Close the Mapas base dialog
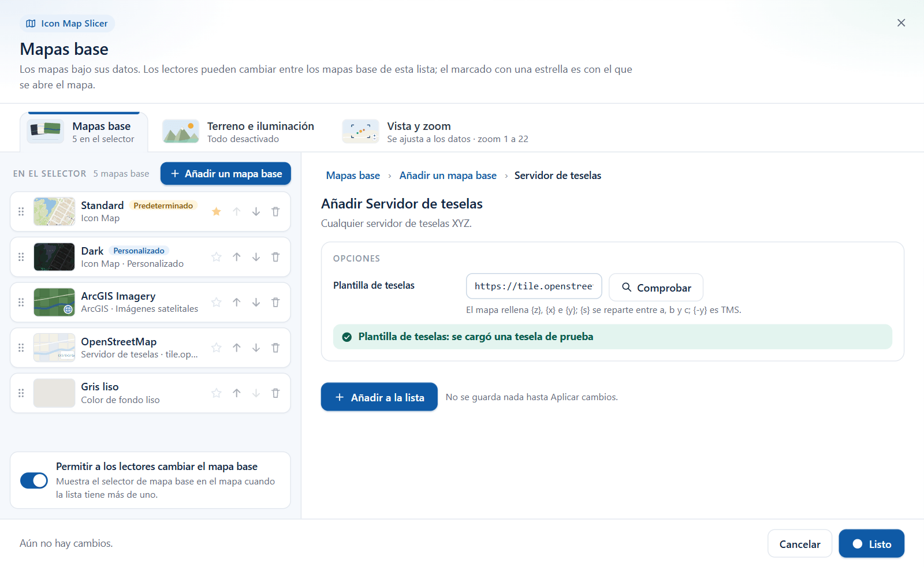 [901, 23]
